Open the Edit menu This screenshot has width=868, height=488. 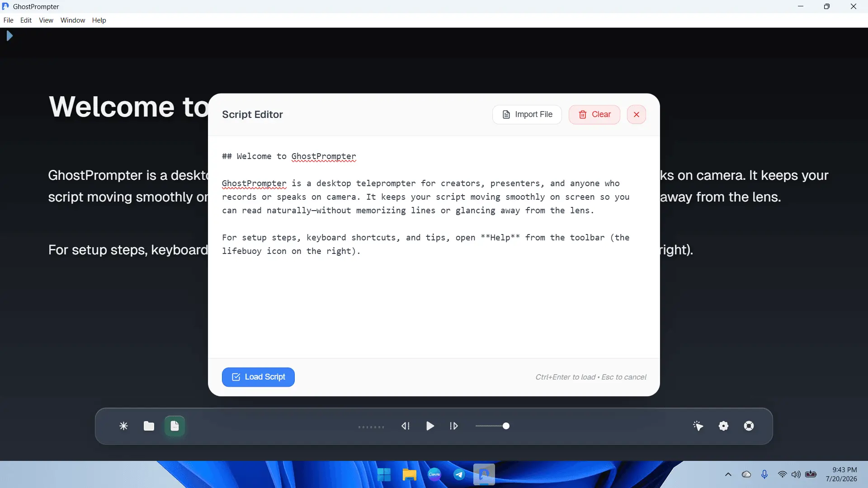26,20
